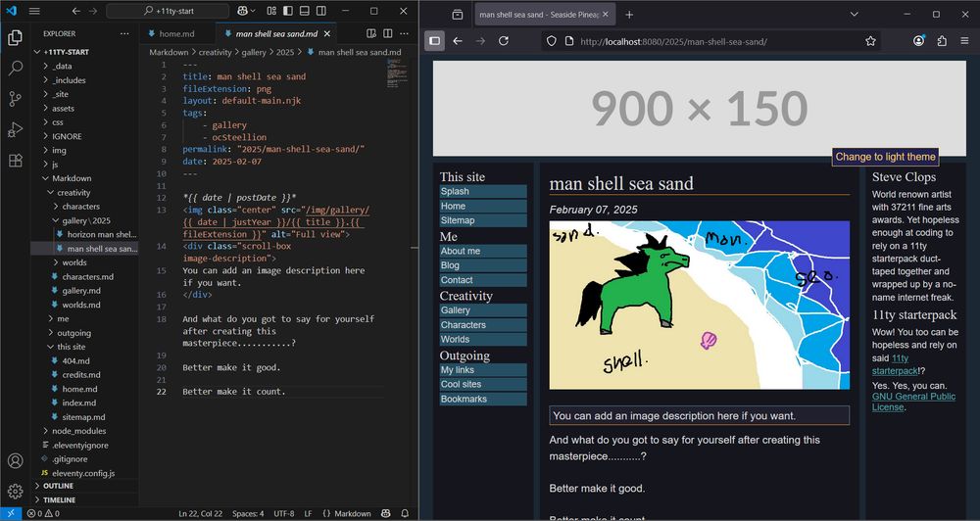
Task: Open the Search view in VS Code
Action: point(15,69)
